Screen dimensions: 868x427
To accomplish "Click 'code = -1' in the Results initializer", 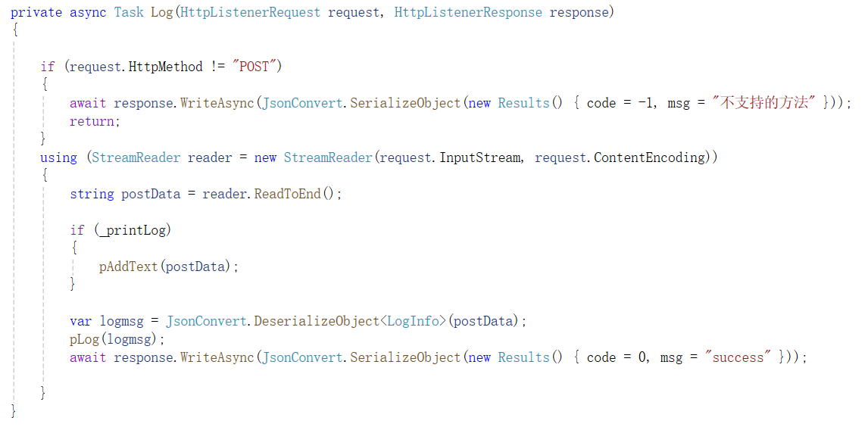I will pos(620,103).
